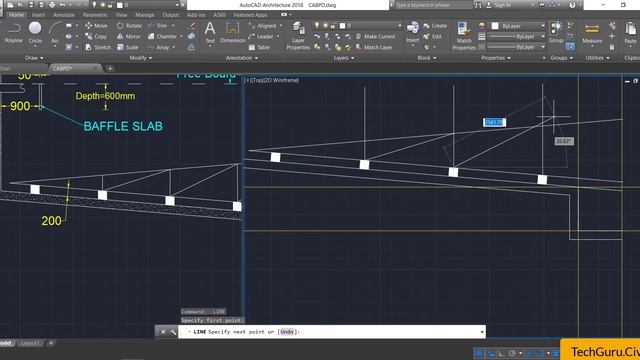The width and height of the screenshot is (640, 360).
Task: Click the Array tool
Action: tap(158, 47)
